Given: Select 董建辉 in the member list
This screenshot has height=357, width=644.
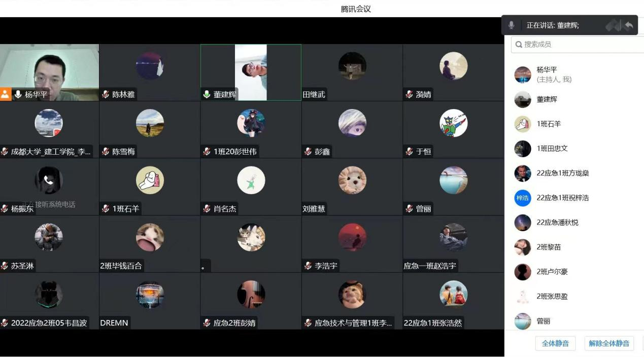Looking at the screenshot, I should click(x=547, y=99).
